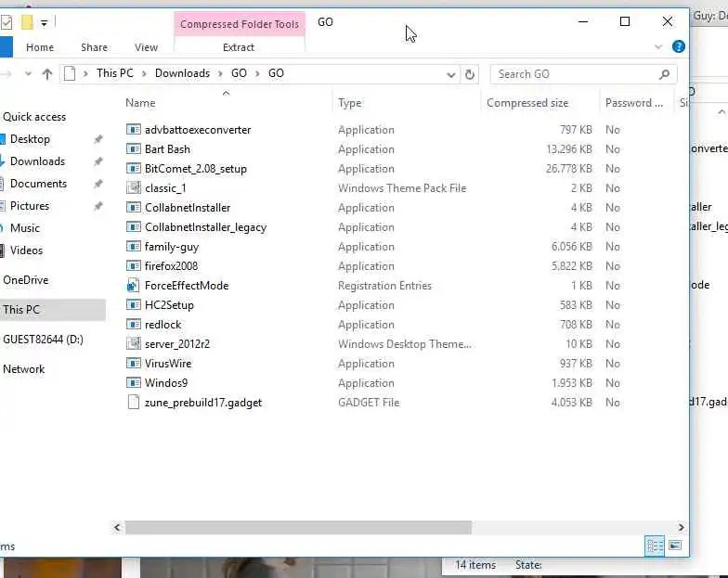Viewport: 728px width, 578px height.
Task: Select the firefox2008 application icon
Action: pyautogui.click(x=134, y=266)
